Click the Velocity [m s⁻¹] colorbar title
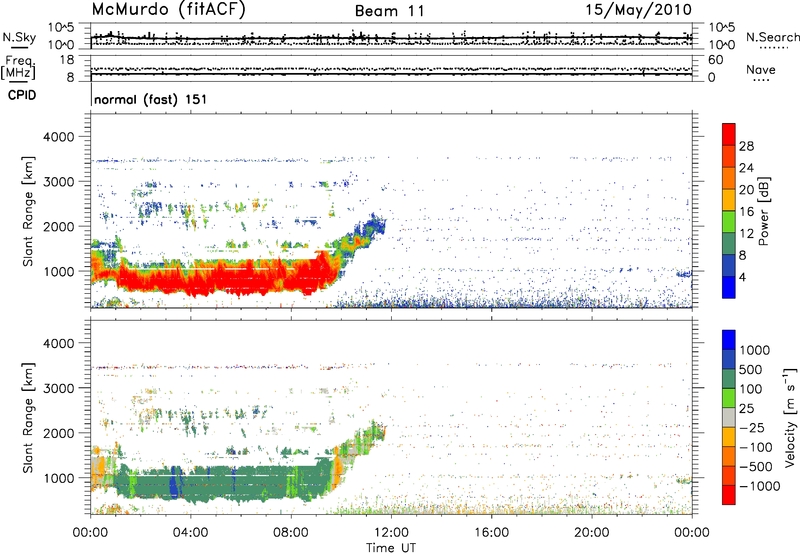The height and width of the screenshot is (554, 800). (x=791, y=417)
